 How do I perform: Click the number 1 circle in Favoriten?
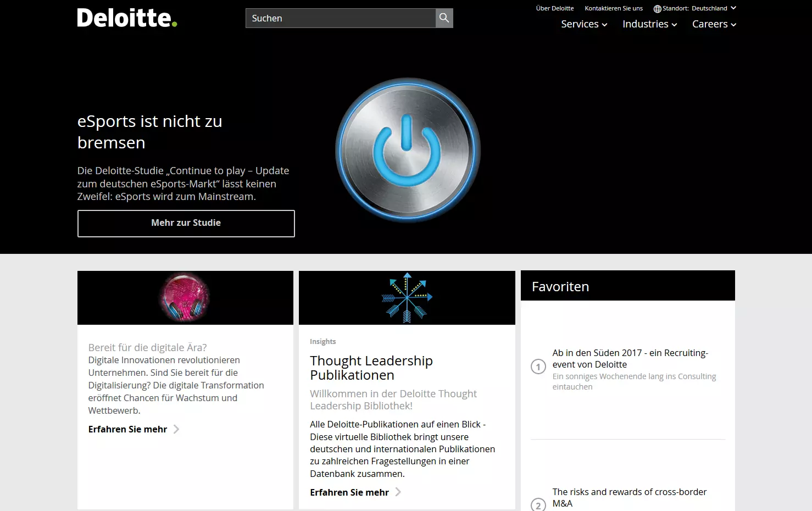[538, 366]
